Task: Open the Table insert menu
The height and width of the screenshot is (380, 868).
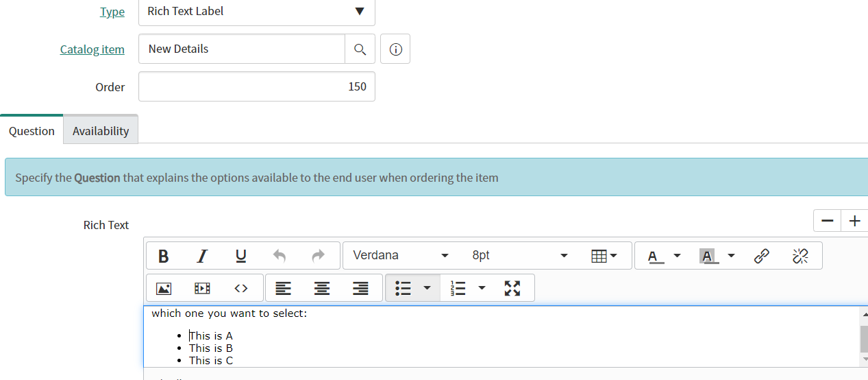Action: tap(604, 256)
